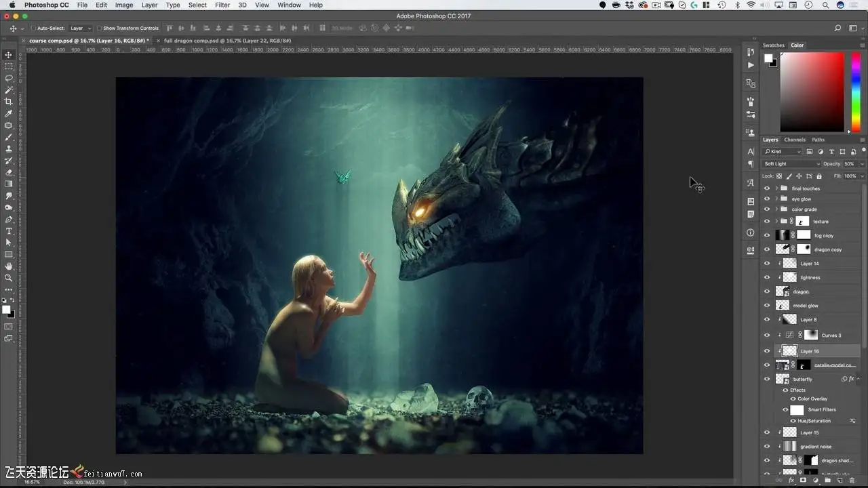The height and width of the screenshot is (488, 868).
Task: Hide the fog copy layer
Action: pos(767,235)
